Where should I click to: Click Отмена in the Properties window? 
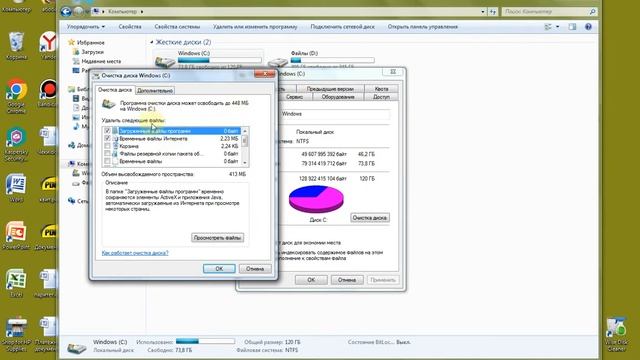(347, 280)
